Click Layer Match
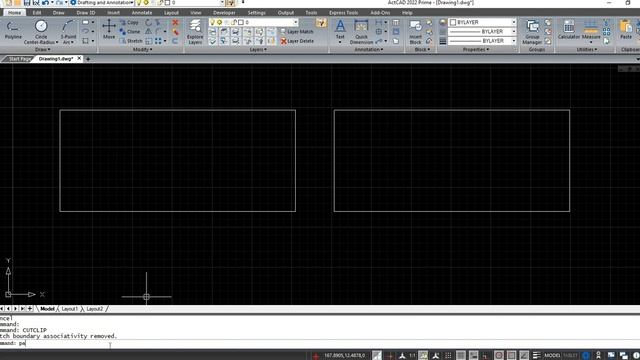The image size is (640, 360). click(297, 31)
